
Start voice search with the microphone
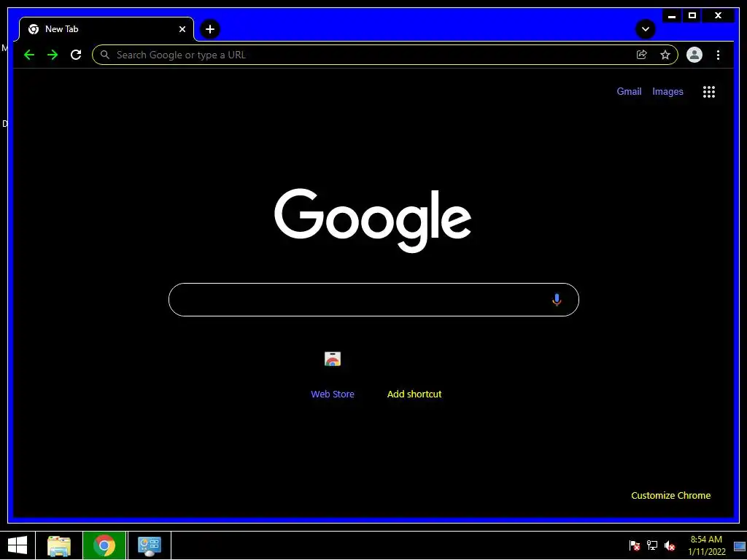point(557,300)
